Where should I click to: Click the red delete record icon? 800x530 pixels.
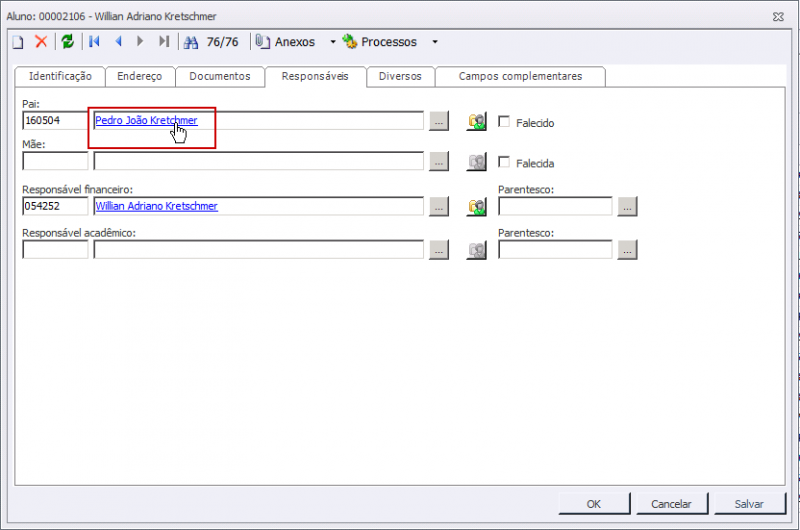coord(41,42)
